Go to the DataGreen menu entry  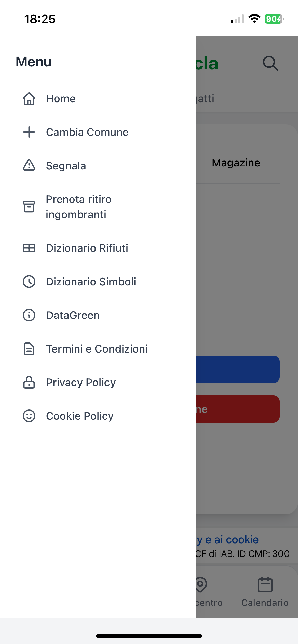[73, 315]
